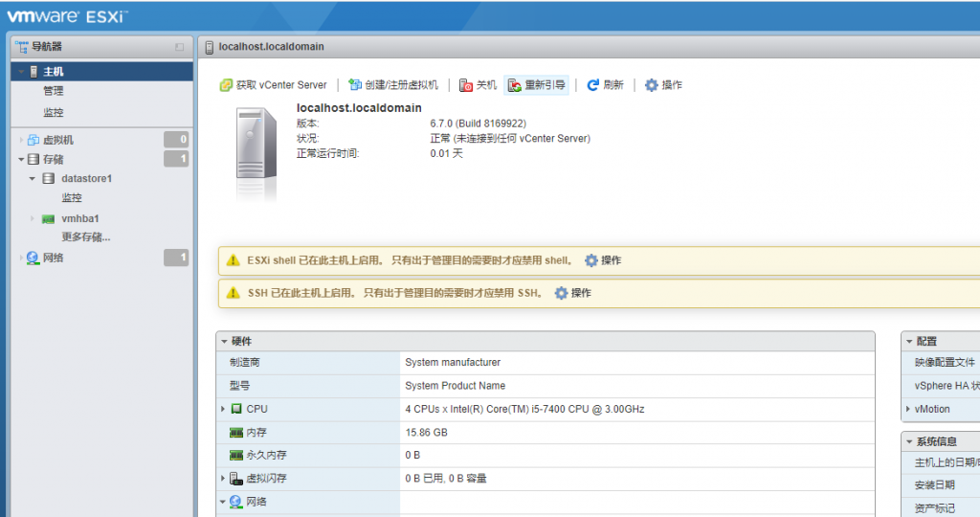Screen dimensions: 980x517
Task: Click 映像配置文件 in 配置 panel
Action: coord(945,363)
